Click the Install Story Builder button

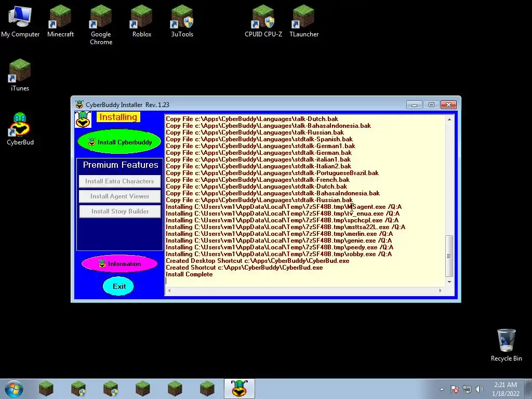point(119,211)
